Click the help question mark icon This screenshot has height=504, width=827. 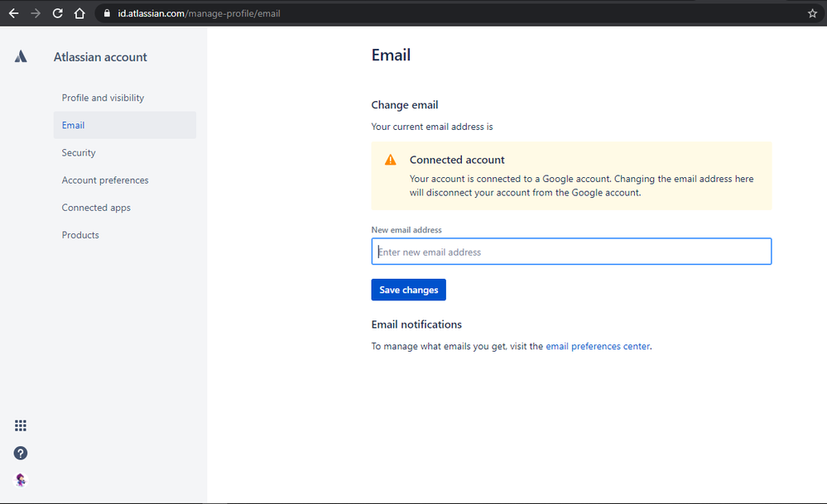click(20, 453)
